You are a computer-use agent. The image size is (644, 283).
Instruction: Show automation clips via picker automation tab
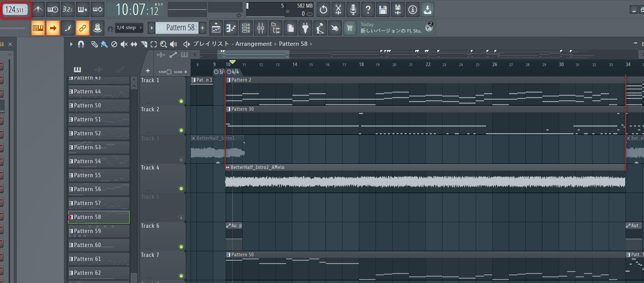(x=121, y=69)
